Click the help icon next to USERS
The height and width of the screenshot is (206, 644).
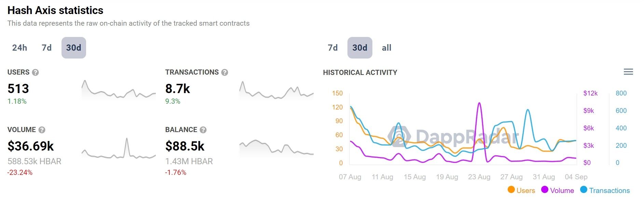(35, 73)
